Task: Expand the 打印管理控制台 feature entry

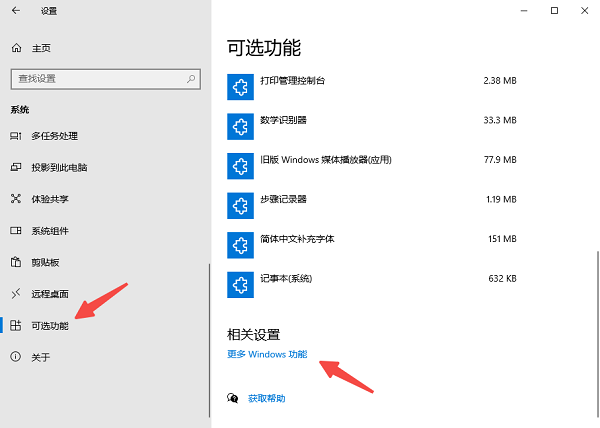Action: tap(372, 83)
